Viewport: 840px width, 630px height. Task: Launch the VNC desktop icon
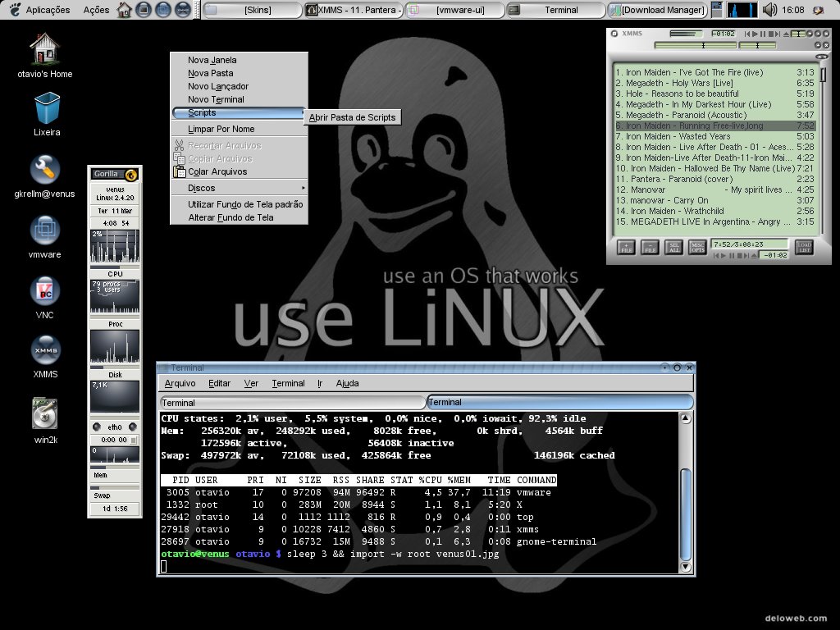(x=44, y=297)
